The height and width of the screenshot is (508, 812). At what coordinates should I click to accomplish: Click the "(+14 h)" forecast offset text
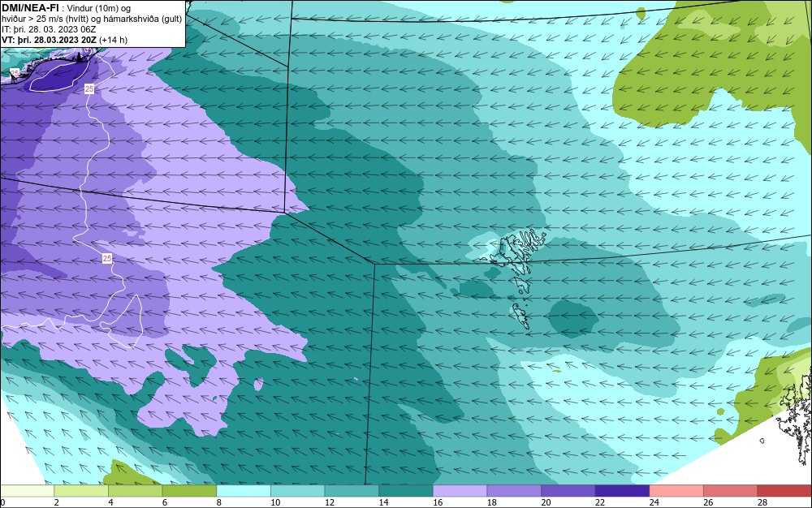pyautogui.click(x=113, y=40)
